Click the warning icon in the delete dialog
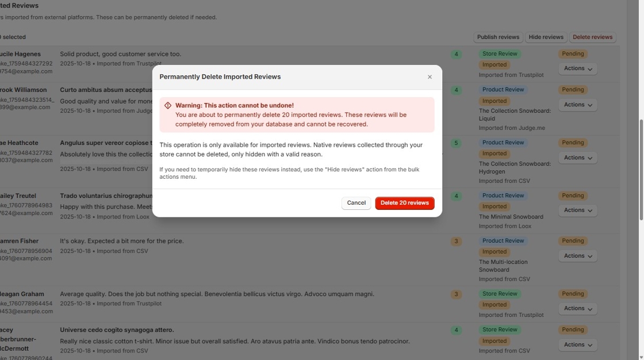This screenshot has height=360, width=644. [x=167, y=105]
